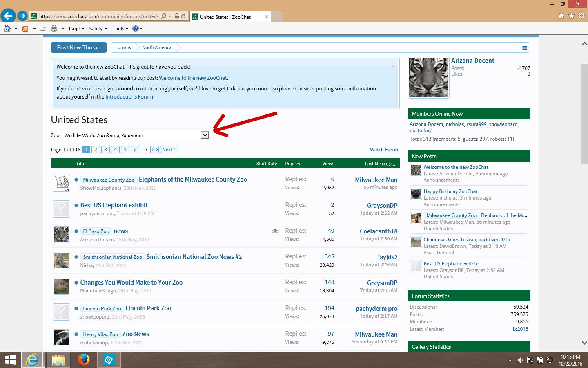Toggle sort order via Last Message column header
Screen dimensions: 588x368
pyautogui.click(x=380, y=164)
